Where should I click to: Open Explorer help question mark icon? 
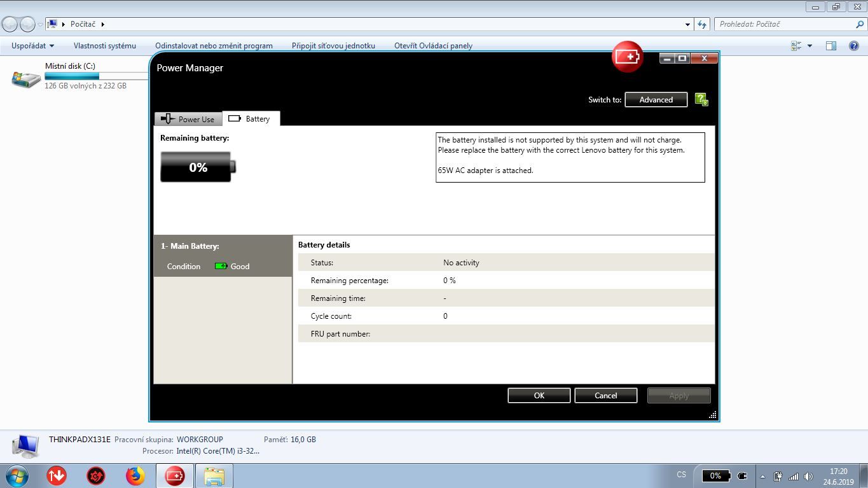coord(854,46)
